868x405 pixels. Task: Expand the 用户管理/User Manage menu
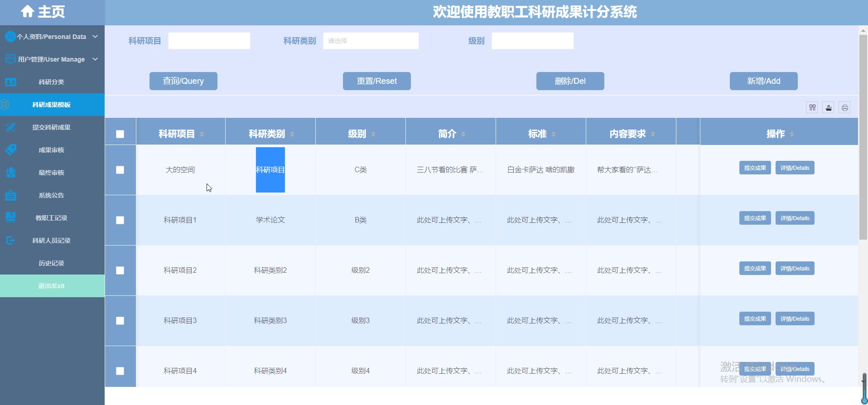(x=52, y=59)
